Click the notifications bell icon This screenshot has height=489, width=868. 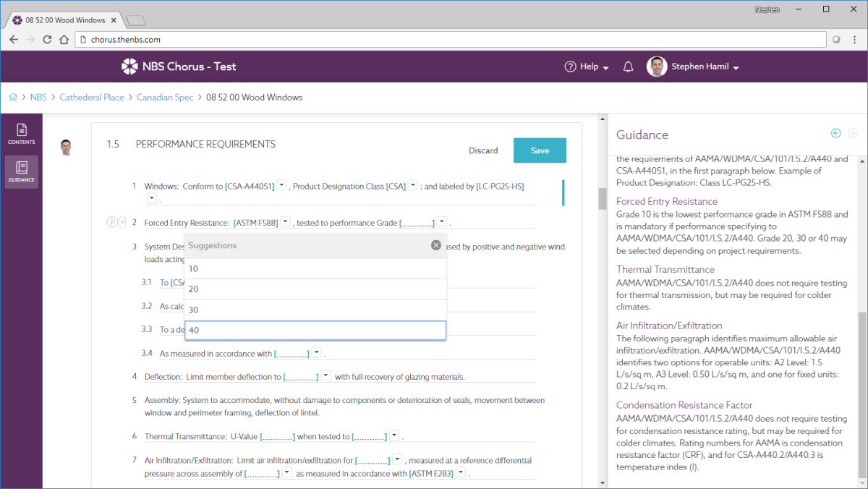click(629, 67)
